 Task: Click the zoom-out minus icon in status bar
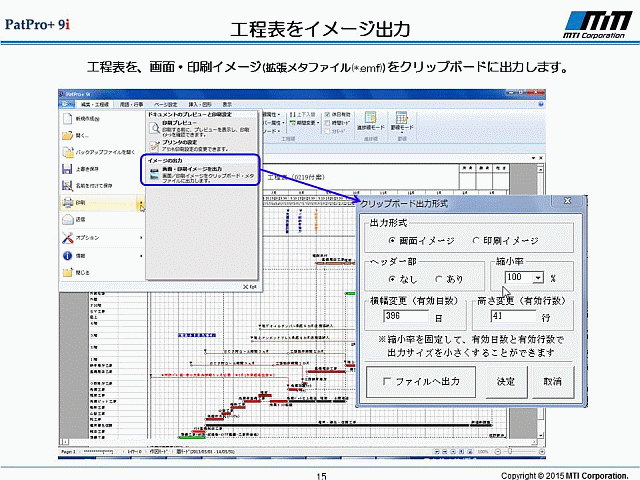click(498, 452)
